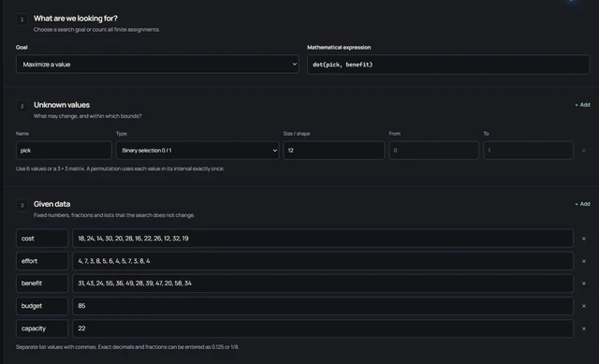Remove the 'pick' unknown value row
The width and height of the screenshot is (599, 364).
tap(584, 151)
